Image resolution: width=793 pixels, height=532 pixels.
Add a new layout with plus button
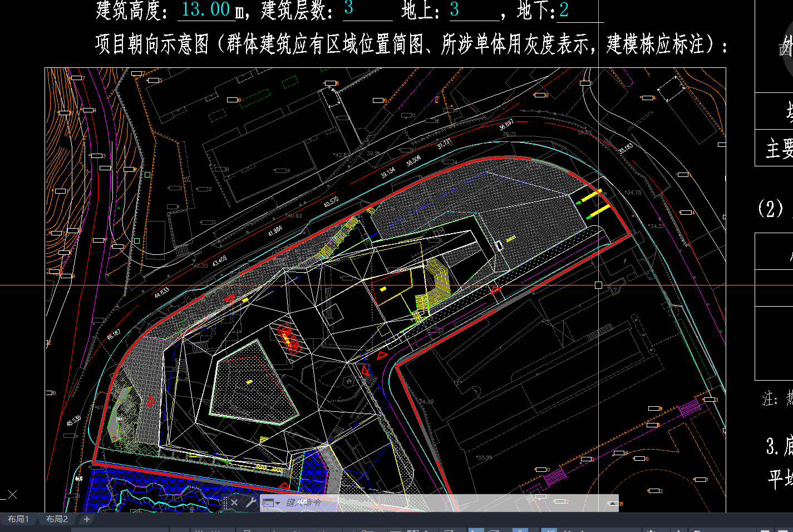pos(87,519)
